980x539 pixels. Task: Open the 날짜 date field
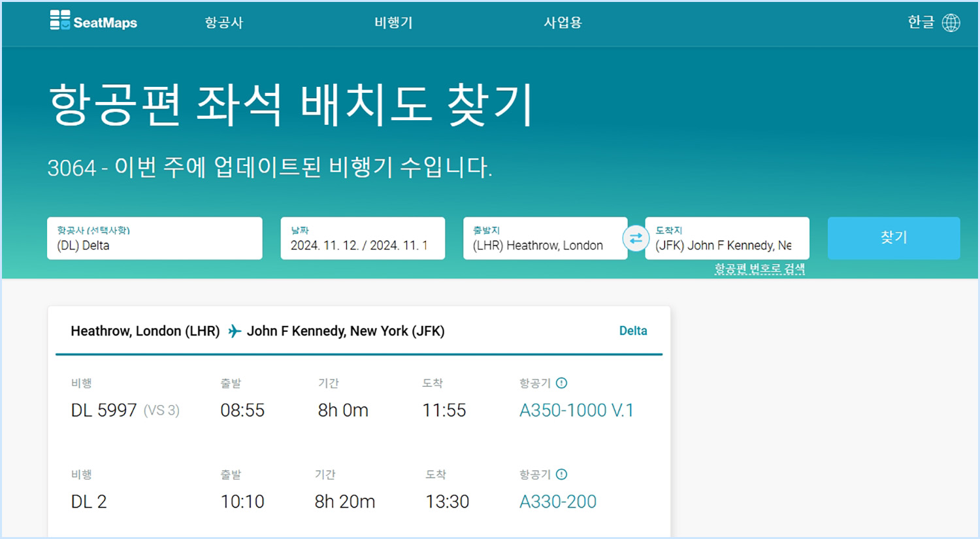click(x=363, y=238)
